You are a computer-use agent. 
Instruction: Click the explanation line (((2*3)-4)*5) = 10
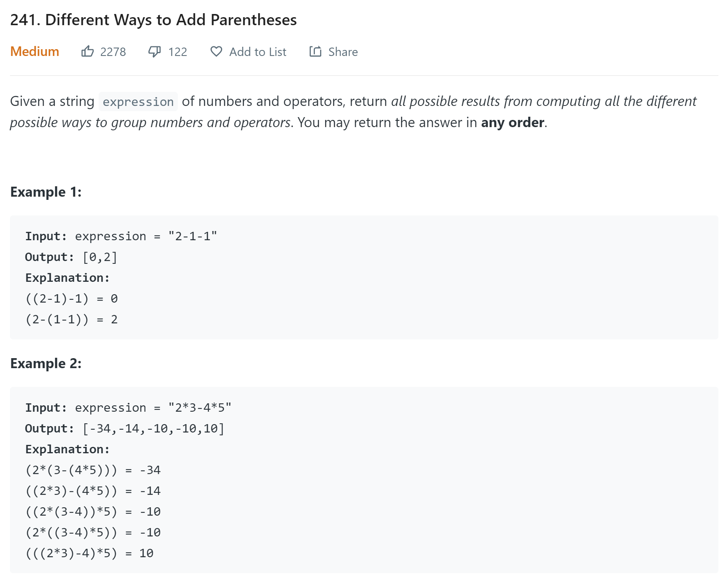click(90, 553)
